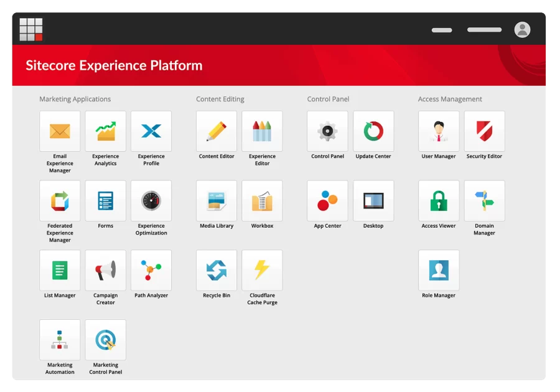Open Update Center
The image size is (560, 392).
coord(373,131)
